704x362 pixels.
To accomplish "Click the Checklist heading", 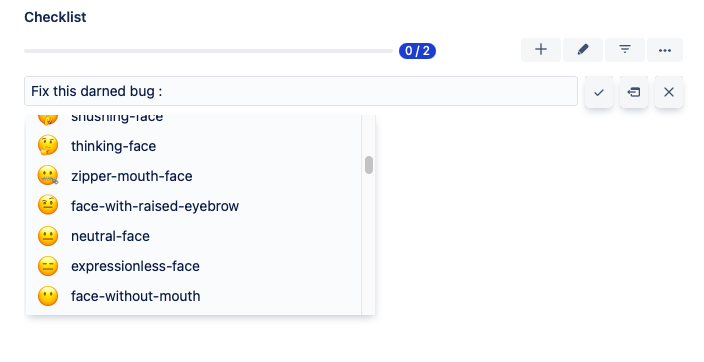I will pos(55,17).
